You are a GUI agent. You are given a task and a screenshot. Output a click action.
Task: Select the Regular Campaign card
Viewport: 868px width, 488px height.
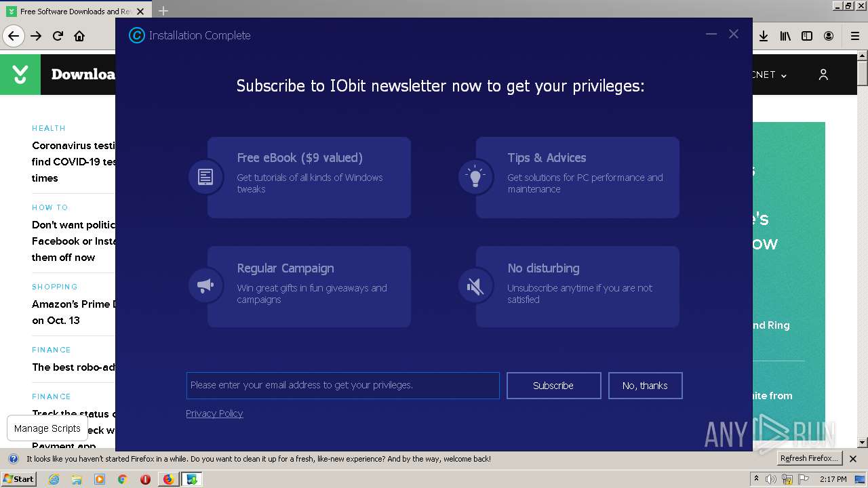[309, 287]
